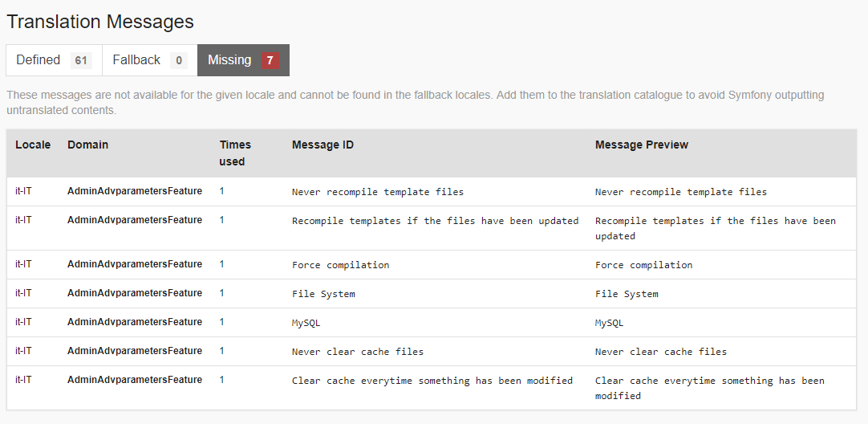
Task: Click 'Clear cache everytime something has been modified' ID
Action: [432, 381]
